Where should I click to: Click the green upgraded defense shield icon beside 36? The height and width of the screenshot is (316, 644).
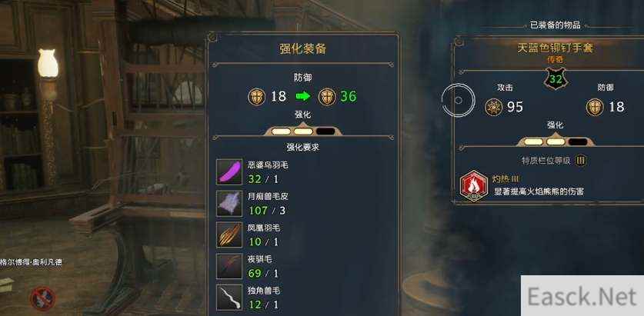coord(327,97)
